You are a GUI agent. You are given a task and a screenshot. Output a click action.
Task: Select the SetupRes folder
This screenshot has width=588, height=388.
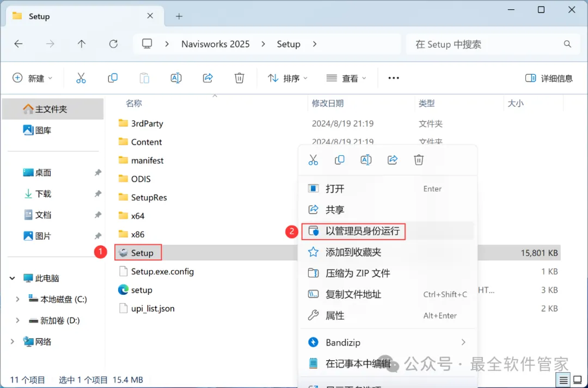143,197
